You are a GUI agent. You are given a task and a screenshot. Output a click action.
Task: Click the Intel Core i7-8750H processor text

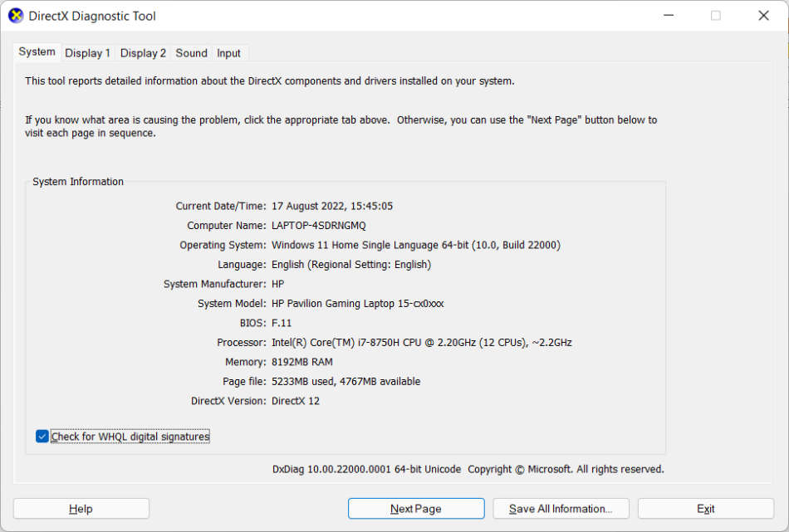coord(421,343)
